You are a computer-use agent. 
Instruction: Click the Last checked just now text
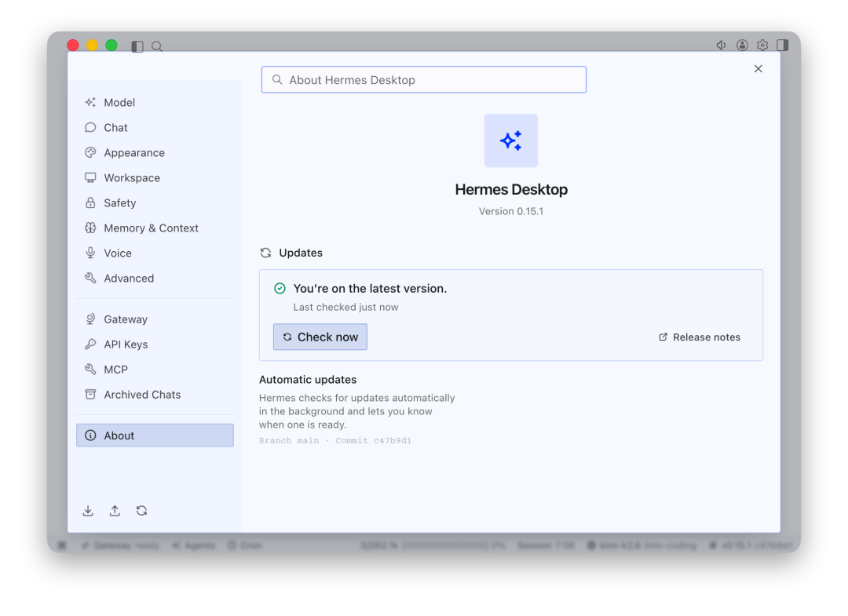click(x=345, y=307)
